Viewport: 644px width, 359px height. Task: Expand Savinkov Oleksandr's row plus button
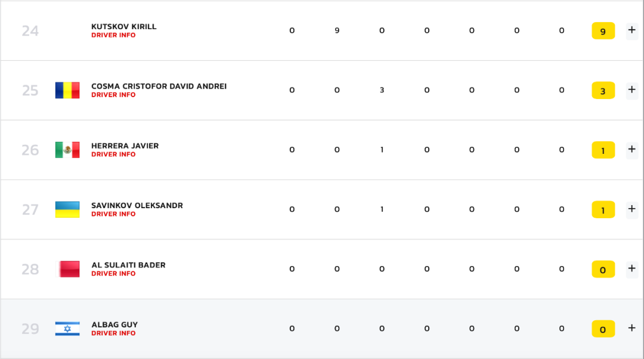(631, 209)
